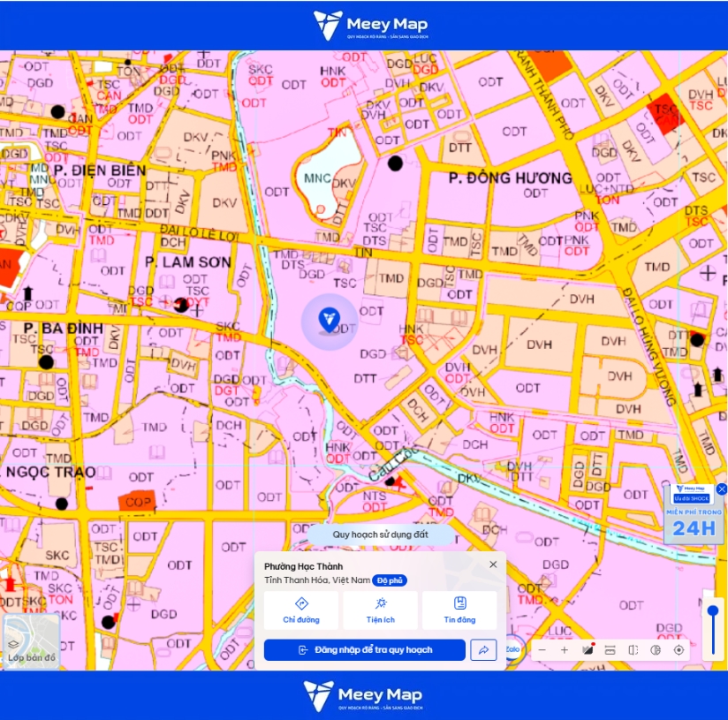Viewport: 728px width, 720px height.
Task: Open the Chỉ đường directions option
Action: pyautogui.click(x=301, y=610)
